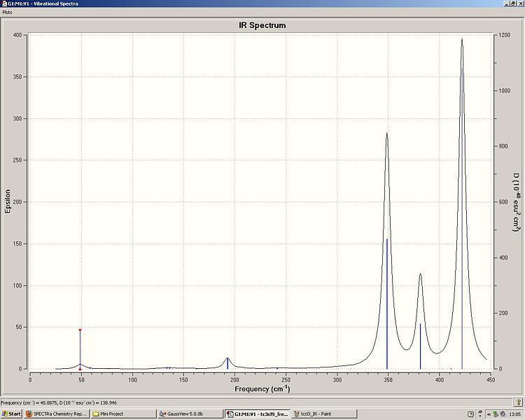The image size is (525, 420).
Task: Select the blue peak line near 193 cm-1
Action: click(x=227, y=363)
